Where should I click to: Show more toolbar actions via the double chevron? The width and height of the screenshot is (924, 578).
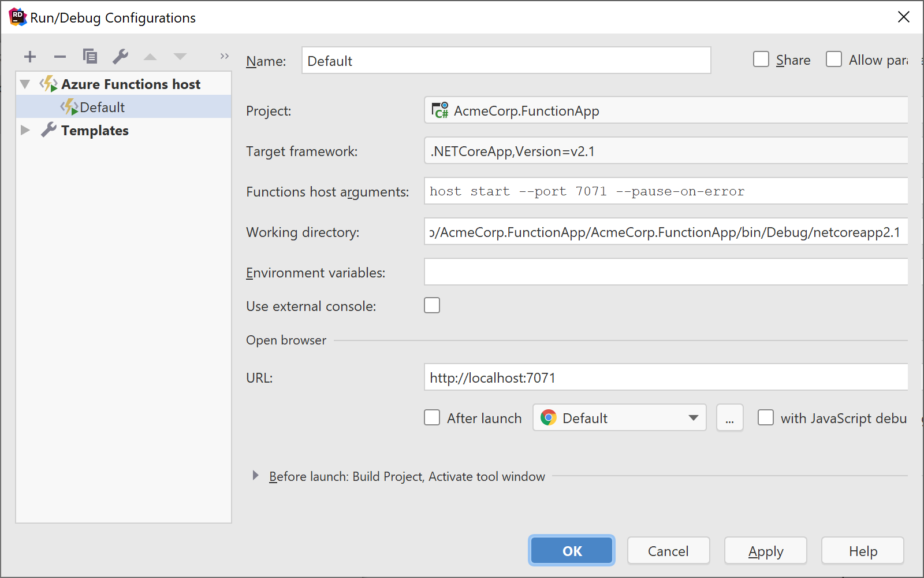[x=225, y=56]
